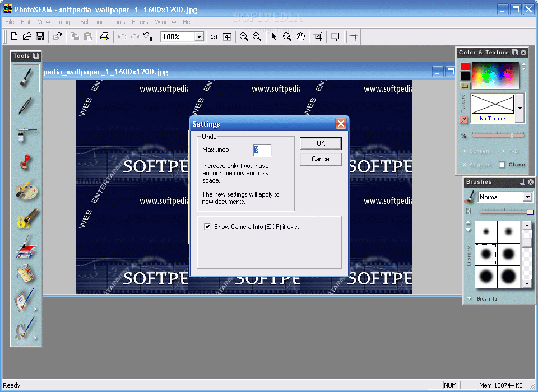This screenshot has width=538, height=392.
Task: Select the arrow pointer tool
Action: coord(274,37)
